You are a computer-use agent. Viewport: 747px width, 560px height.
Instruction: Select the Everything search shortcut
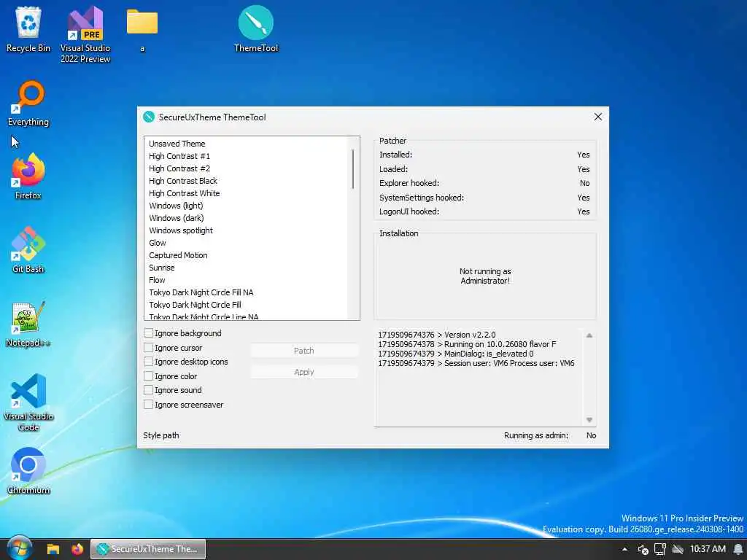tap(28, 104)
